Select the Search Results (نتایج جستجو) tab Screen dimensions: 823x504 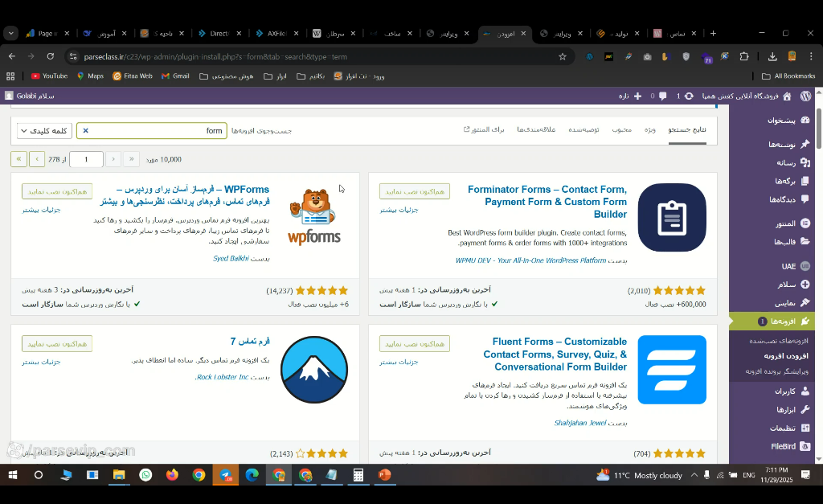click(686, 129)
